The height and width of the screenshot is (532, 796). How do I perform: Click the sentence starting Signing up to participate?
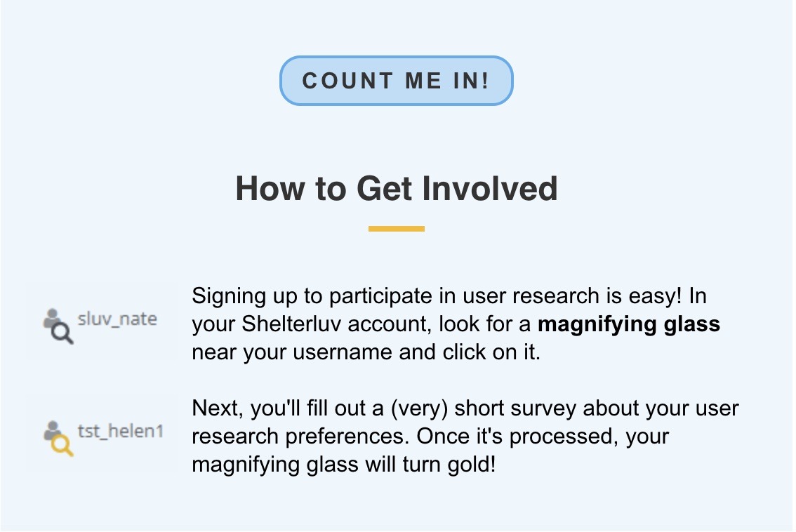(437, 296)
